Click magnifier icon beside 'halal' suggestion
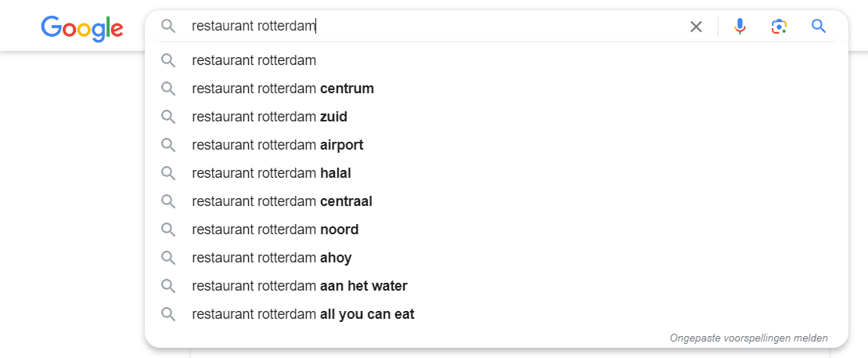This screenshot has width=868, height=358. coord(167,173)
